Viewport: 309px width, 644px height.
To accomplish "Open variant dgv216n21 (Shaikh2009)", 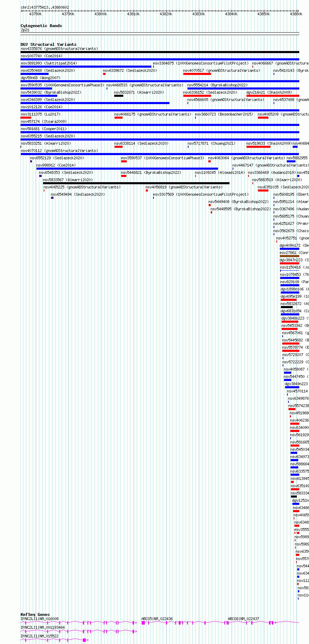I will pyautogui.click(x=269, y=92).
